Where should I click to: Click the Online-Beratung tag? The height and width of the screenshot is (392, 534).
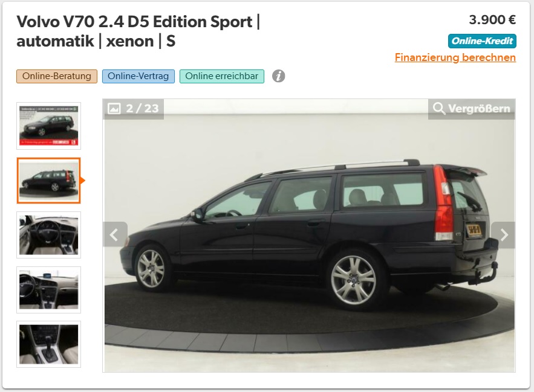57,76
